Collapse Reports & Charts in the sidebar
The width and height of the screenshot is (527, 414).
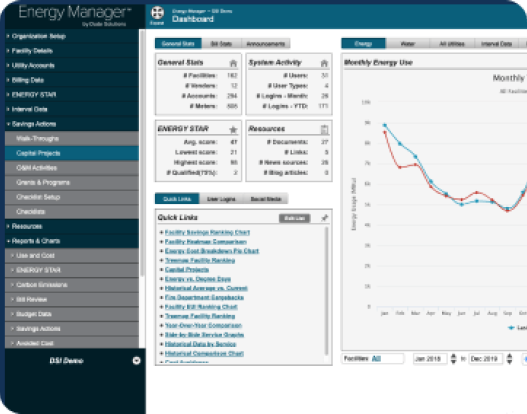72,241
